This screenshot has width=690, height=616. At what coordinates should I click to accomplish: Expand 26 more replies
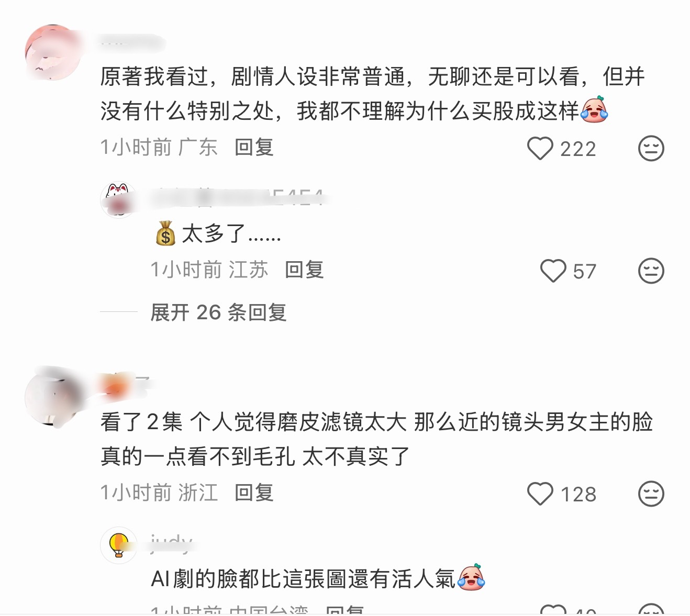coord(218,312)
